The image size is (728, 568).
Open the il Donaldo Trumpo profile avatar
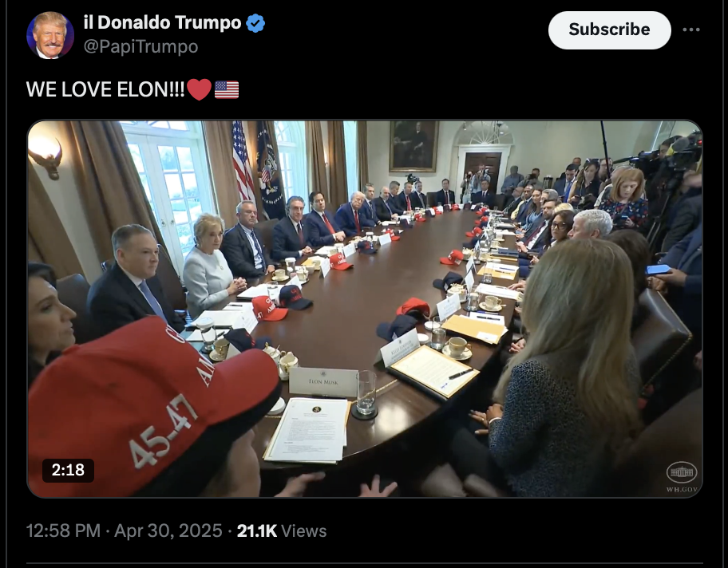click(x=50, y=35)
